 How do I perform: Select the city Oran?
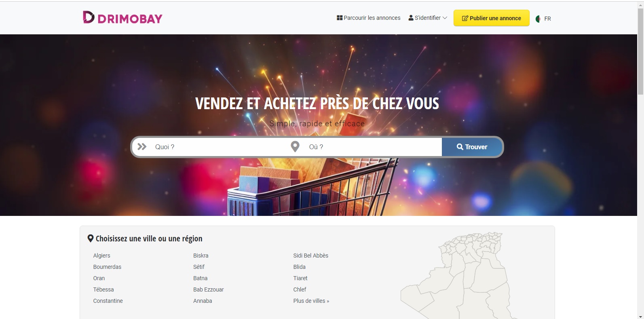(99, 278)
